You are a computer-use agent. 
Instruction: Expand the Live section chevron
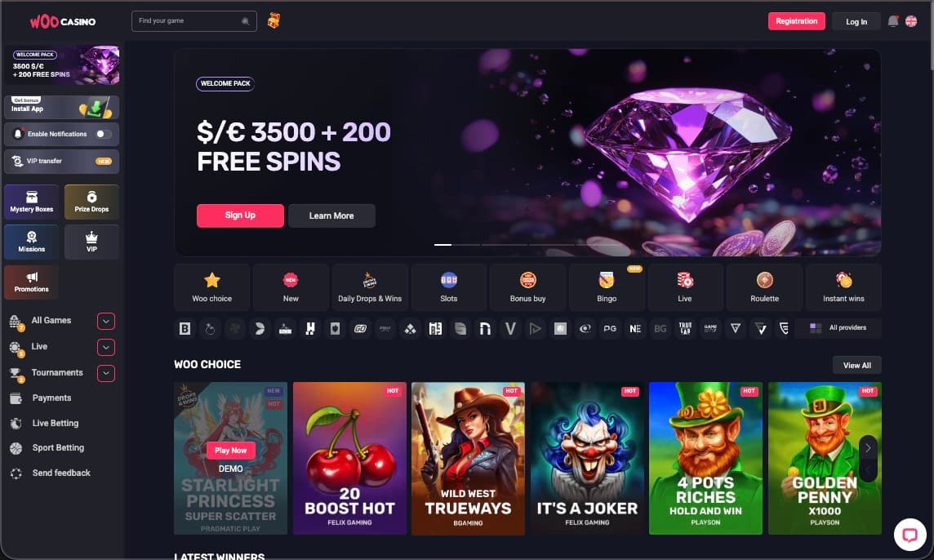pos(105,347)
